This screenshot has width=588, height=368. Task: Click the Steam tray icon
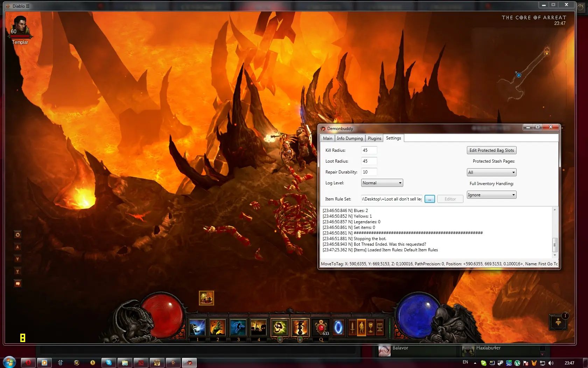coord(500,363)
